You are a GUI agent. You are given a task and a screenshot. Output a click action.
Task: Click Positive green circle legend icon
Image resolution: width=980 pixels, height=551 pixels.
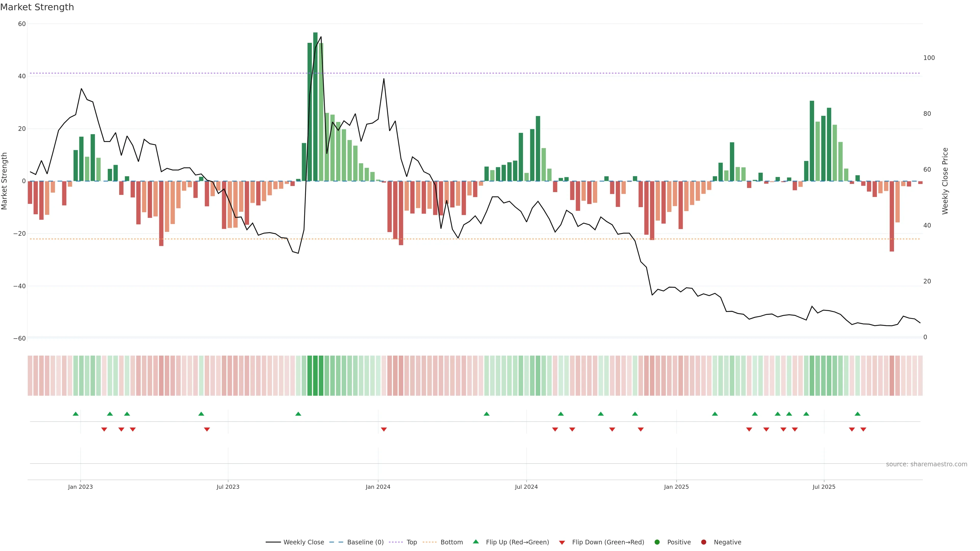click(657, 542)
